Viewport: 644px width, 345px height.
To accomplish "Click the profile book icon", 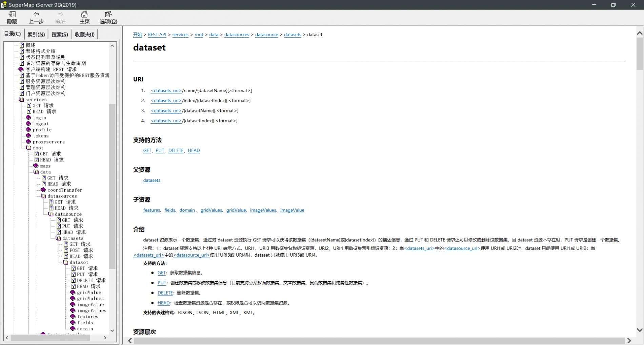I will 29,130.
